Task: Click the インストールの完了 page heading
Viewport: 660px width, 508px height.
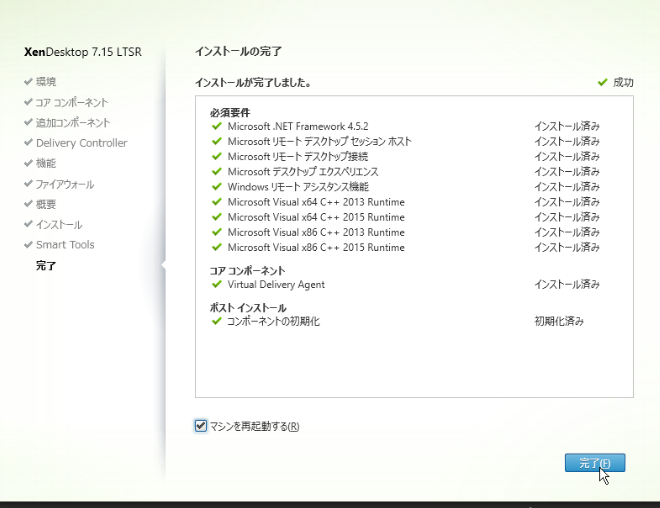Action: click(238, 52)
